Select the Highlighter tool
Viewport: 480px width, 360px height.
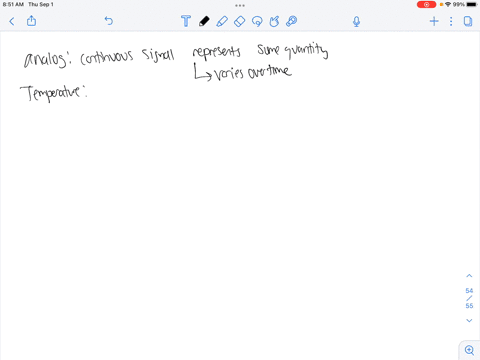tap(222, 21)
